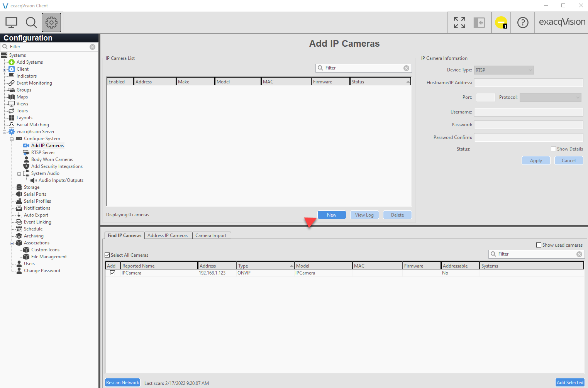Click the Hostname/IP Address input field
The height and width of the screenshot is (388, 588).
point(529,83)
